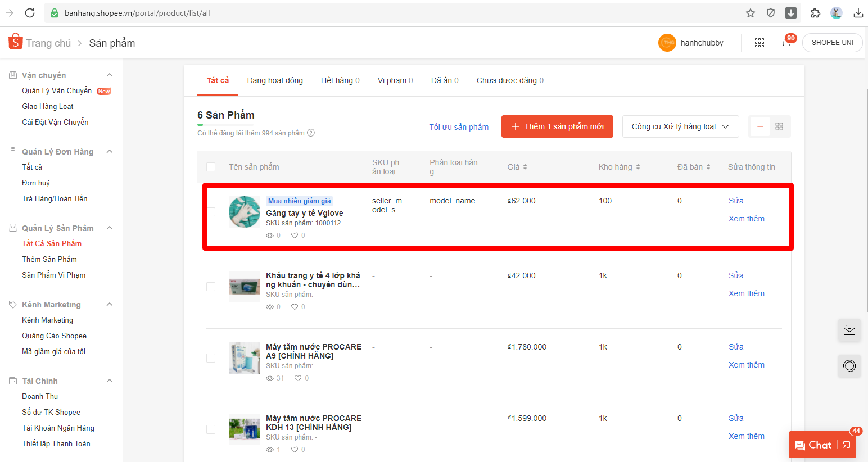The image size is (868, 462).
Task: Click the dark download extension icon
Action: pos(791,13)
